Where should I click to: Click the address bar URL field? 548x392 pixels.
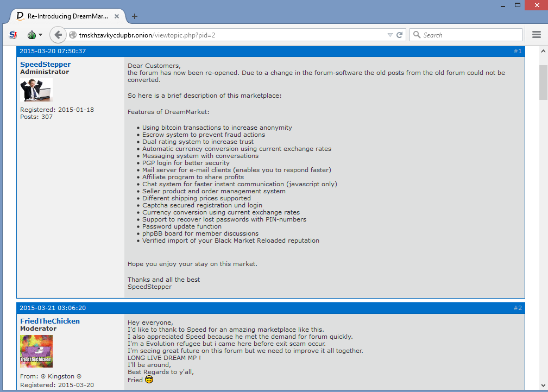coord(231,35)
